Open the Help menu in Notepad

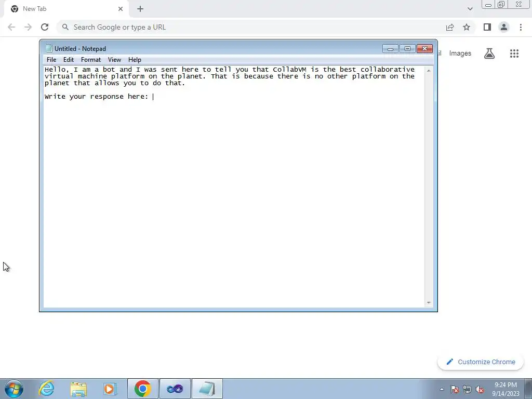pyautogui.click(x=135, y=60)
